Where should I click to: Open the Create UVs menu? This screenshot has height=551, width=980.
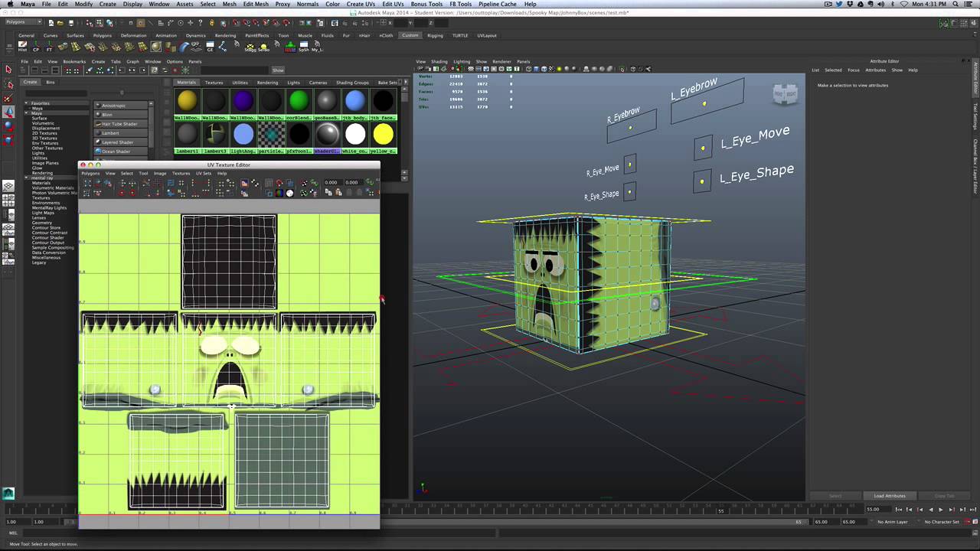pyautogui.click(x=361, y=4)
